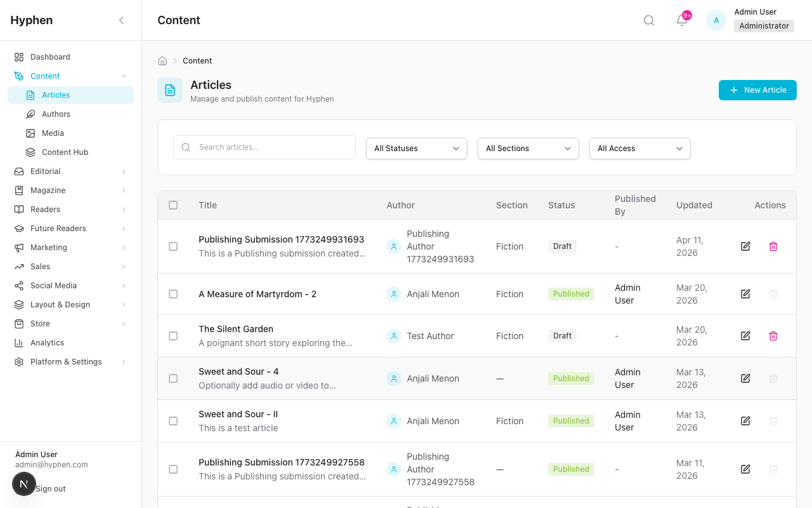The height and width of the screenshot is (508, 812).
Task: Edit 'A Measure of Martyrdom - 2' article
Action: [x=745, y=294]
